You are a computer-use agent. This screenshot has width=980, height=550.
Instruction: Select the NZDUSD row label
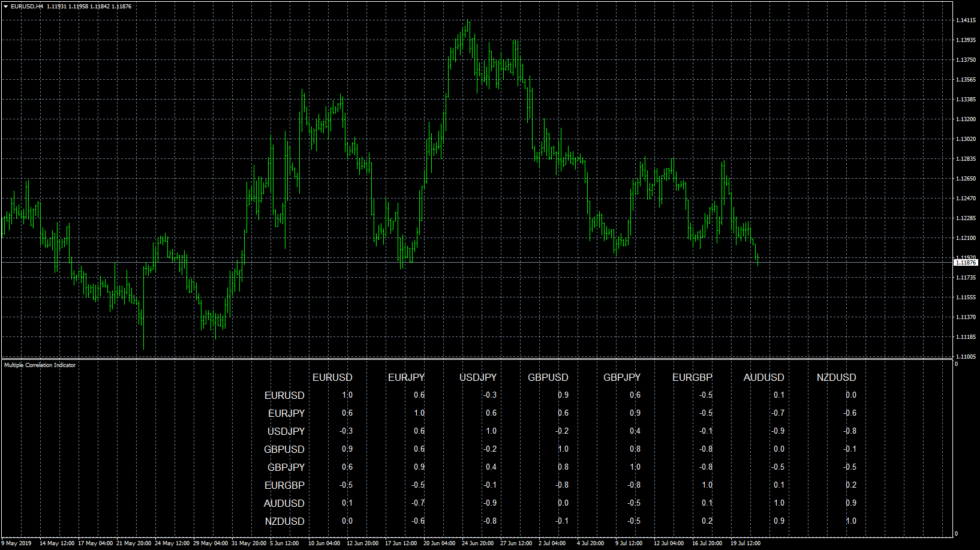[285, 521]
